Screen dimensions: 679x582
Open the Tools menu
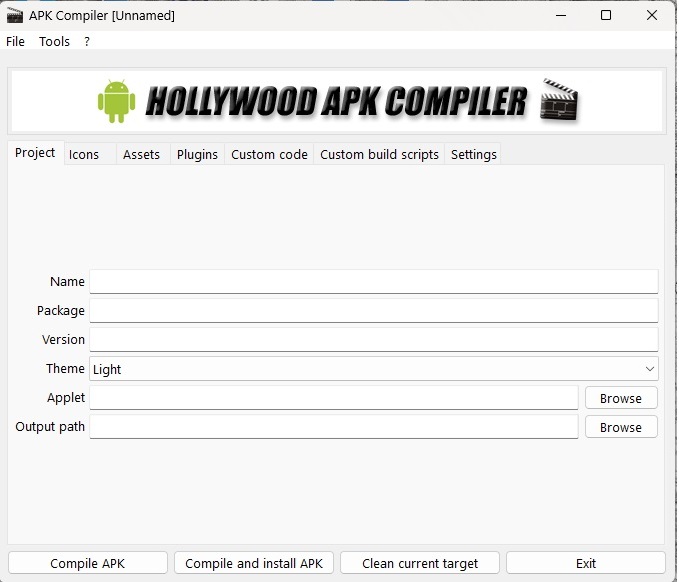(x=54, y=42)
